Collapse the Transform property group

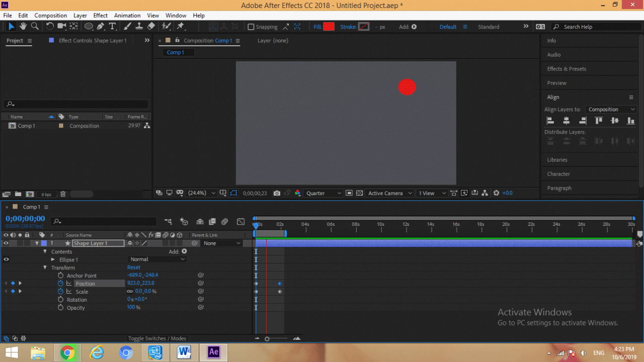pyautogui.click(x=45, y=267)
